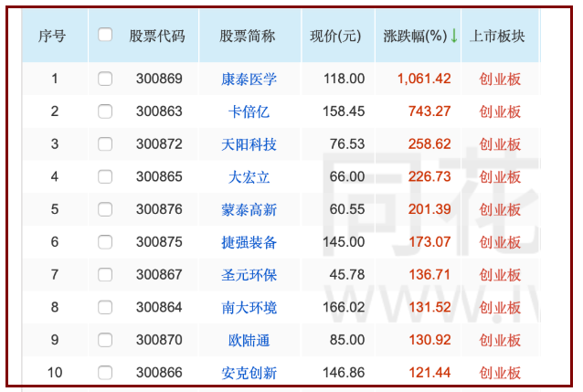This screenshot has height=392, width=583.
Task: Select the checkbox for stock 300865
Action: click(x=105, y=176)
